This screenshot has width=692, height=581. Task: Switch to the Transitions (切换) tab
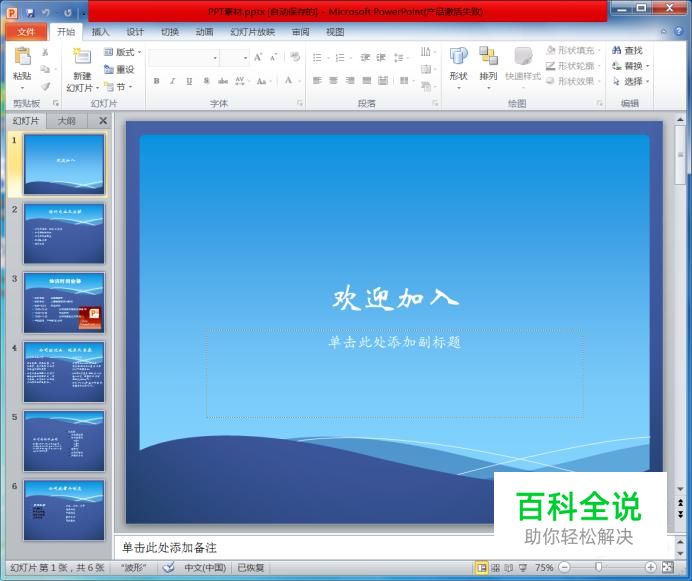tap(169, 32)
